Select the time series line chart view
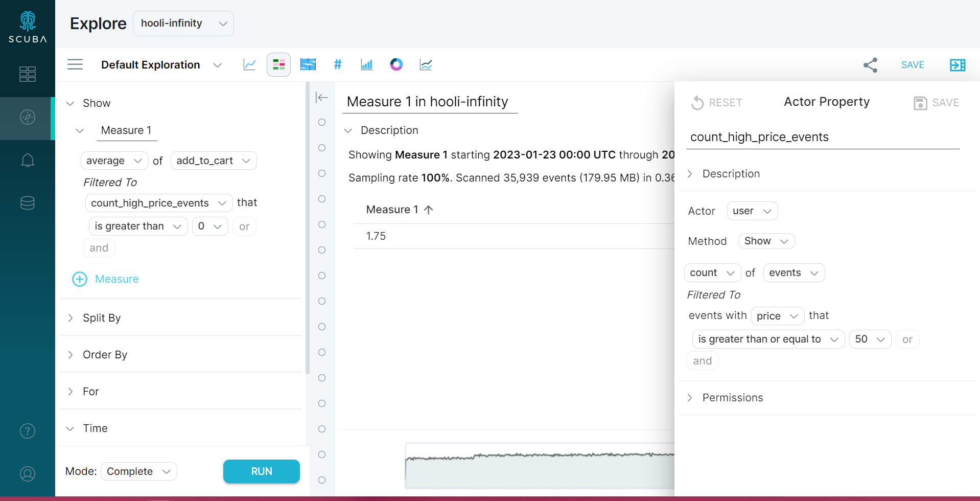 tap(249, 64)
